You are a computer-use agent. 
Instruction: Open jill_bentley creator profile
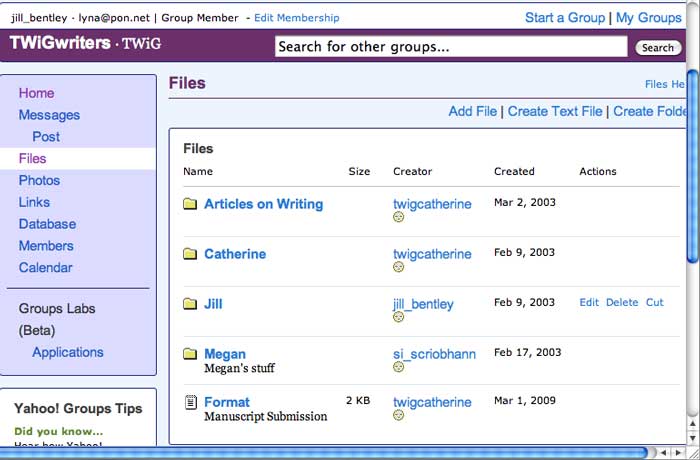coord(423,304)
